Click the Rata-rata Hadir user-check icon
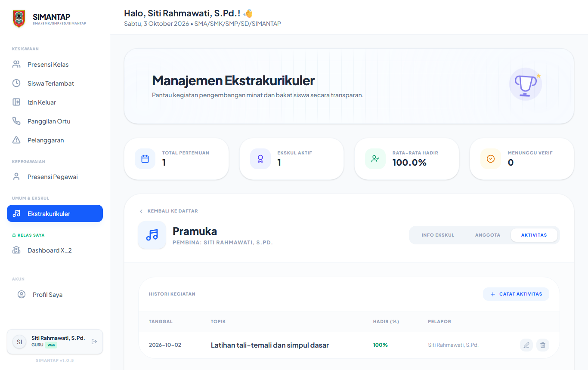This screenshot has width=588, height=370. click(375, 159)
